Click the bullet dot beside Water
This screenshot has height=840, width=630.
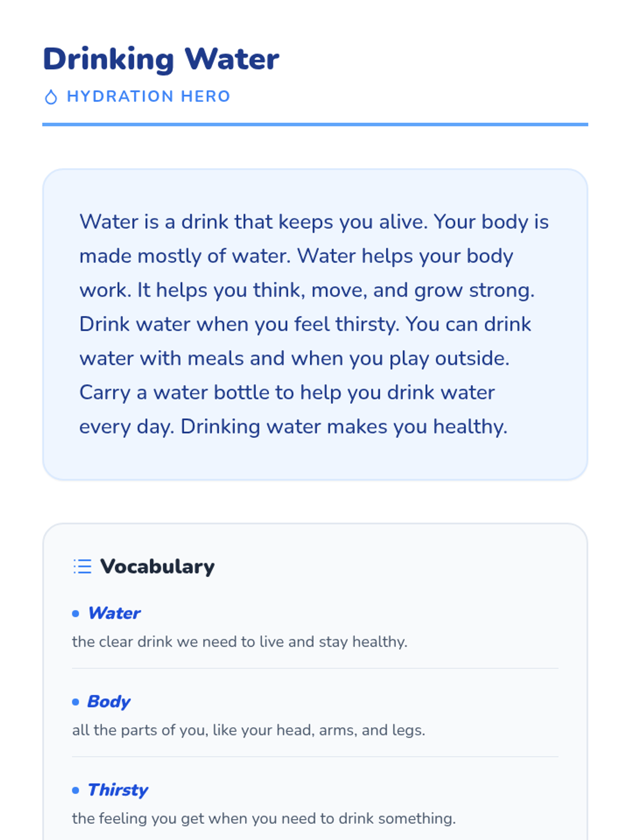tap(76, 613)
